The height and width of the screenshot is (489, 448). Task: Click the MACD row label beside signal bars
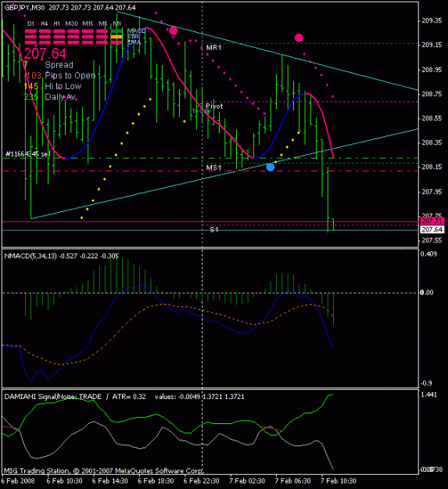[x=137, y=31]
